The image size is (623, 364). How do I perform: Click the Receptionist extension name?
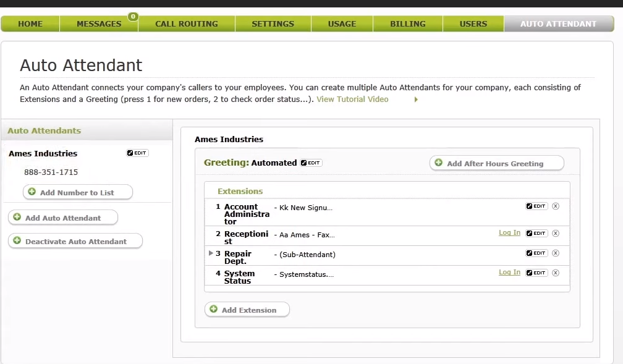247,237
